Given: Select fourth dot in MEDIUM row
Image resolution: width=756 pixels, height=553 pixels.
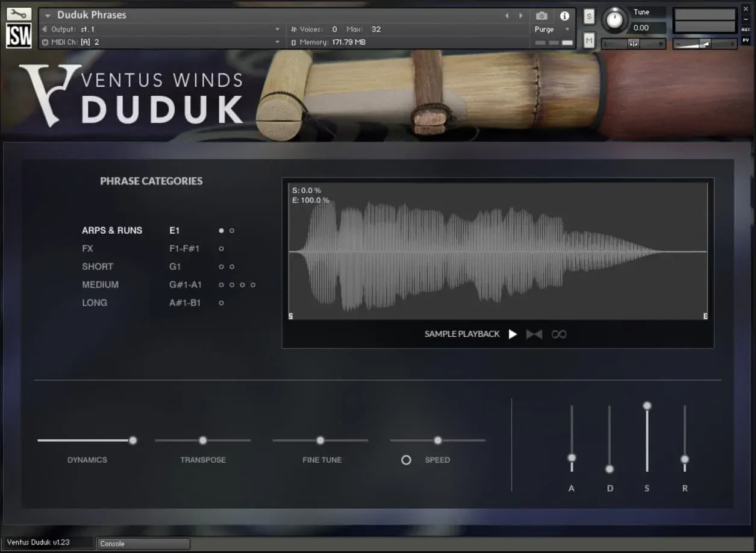Looking at the screenshot, I should point(253,284).
